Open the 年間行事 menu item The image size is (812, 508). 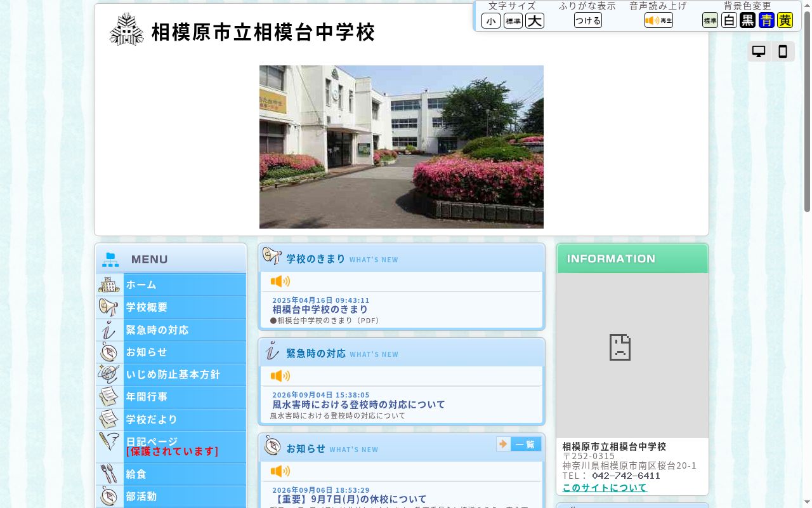[185, 397]
